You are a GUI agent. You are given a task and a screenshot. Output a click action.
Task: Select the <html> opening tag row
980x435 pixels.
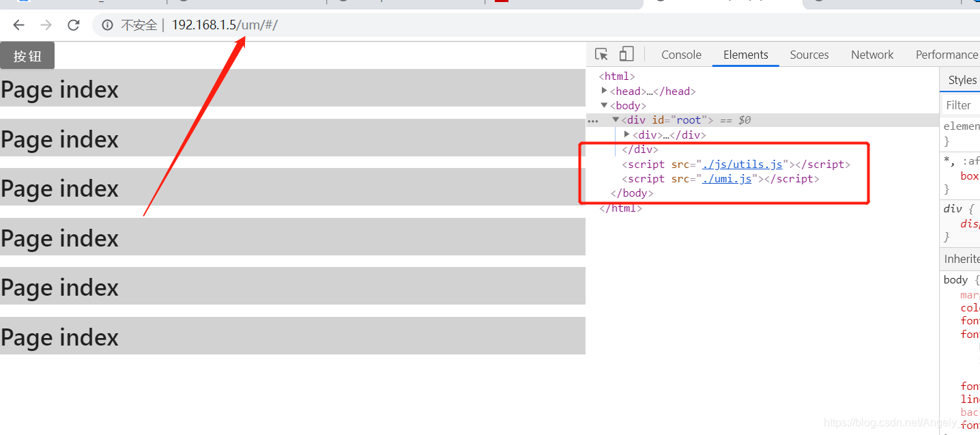[617, 76]
